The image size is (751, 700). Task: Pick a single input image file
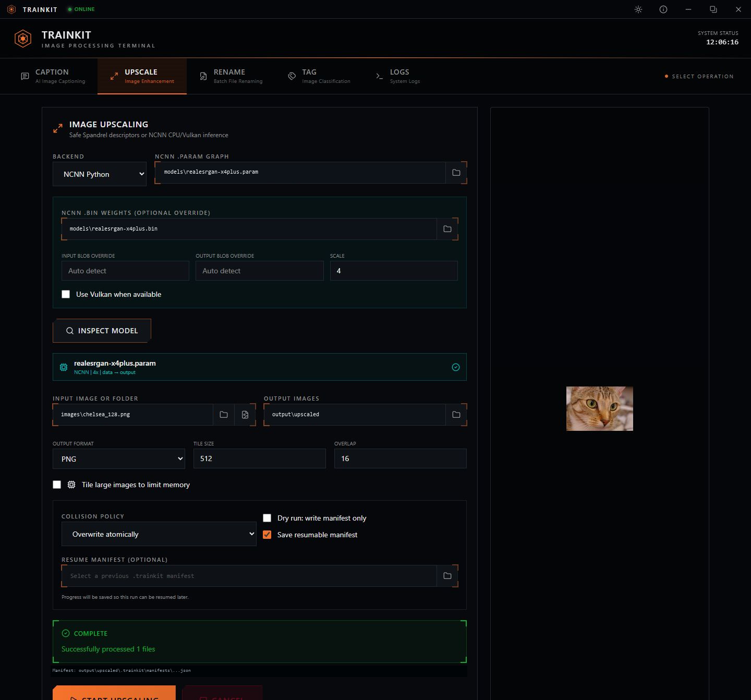245,415
